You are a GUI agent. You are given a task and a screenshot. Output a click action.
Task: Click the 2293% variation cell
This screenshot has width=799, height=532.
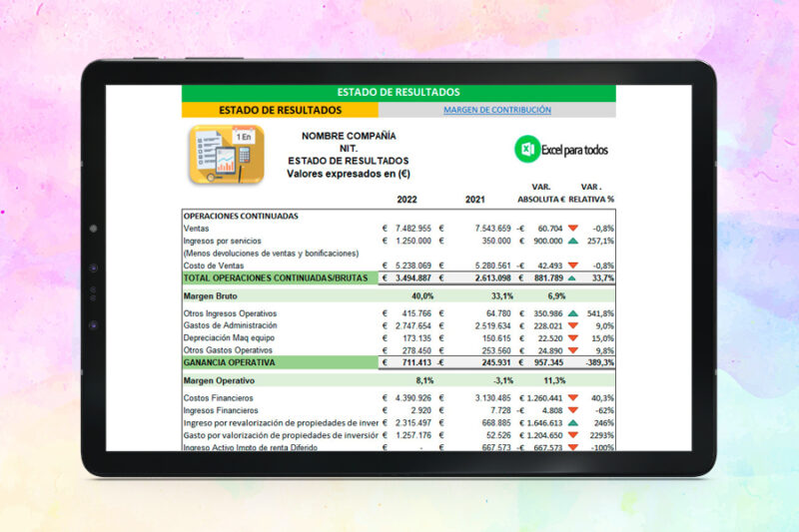point(603,435)
